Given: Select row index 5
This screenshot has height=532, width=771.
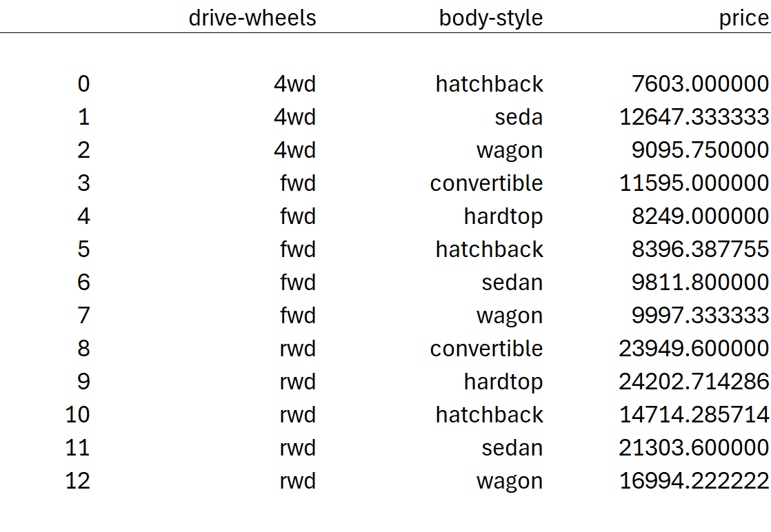Looking at the screenshot, I should (83, 249).
